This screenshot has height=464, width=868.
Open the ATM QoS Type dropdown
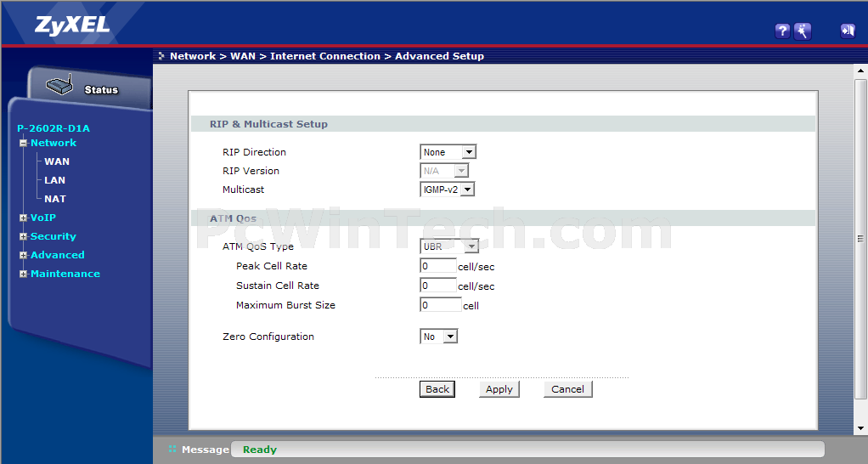coord(449,246)
